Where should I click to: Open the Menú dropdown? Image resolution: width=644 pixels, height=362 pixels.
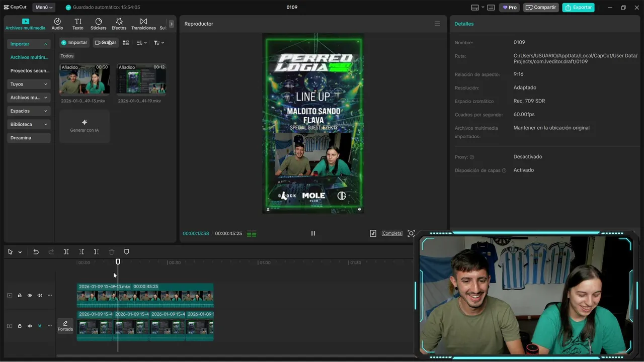44,8
